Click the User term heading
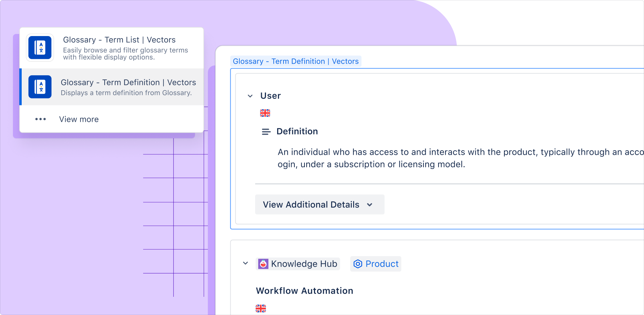Screen dimensions: 644x315 (271, 96)
